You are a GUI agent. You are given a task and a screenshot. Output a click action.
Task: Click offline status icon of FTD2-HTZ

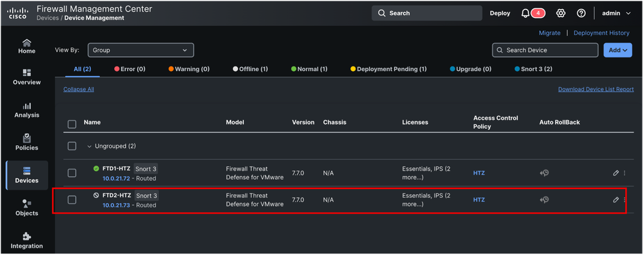pyautogui.click(x=96, y=195)
